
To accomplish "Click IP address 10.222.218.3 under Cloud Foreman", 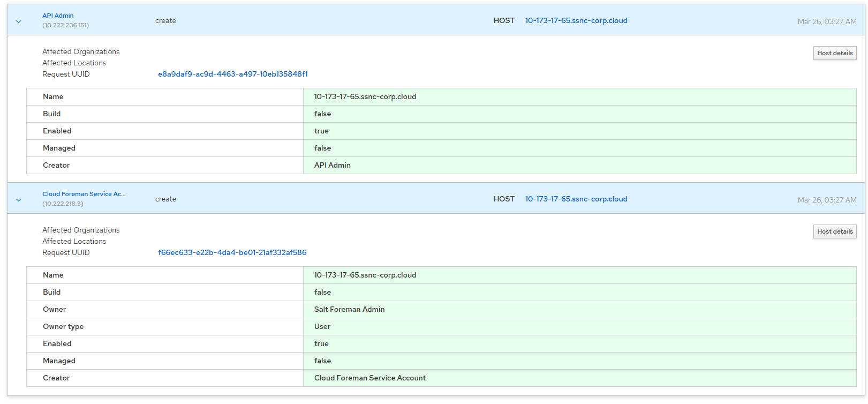I will tap(63, 204).
